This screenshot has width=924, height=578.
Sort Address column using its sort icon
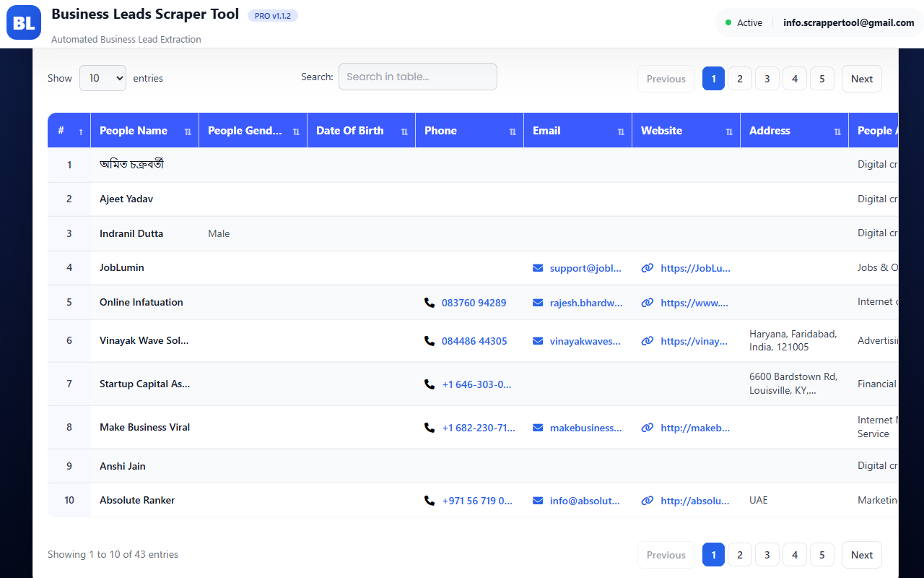pos(837,131)
